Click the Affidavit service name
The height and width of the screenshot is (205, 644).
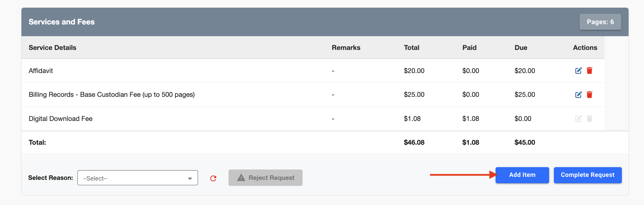pos(41,71)
